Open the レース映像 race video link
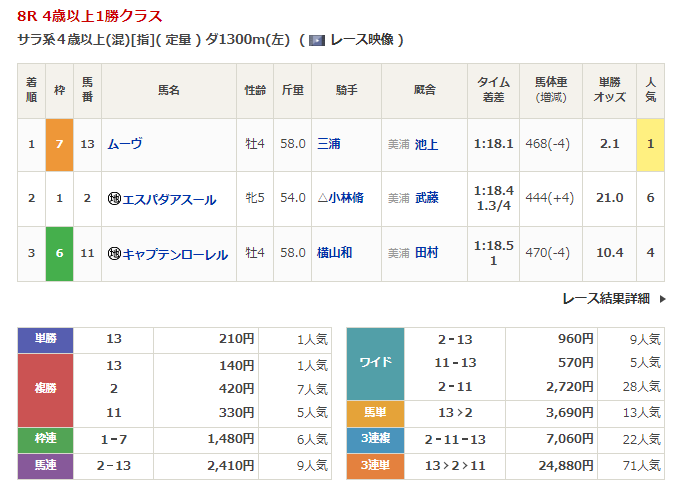Image resolution: width=682 pixels, height=487 pixels. point(364,40)
